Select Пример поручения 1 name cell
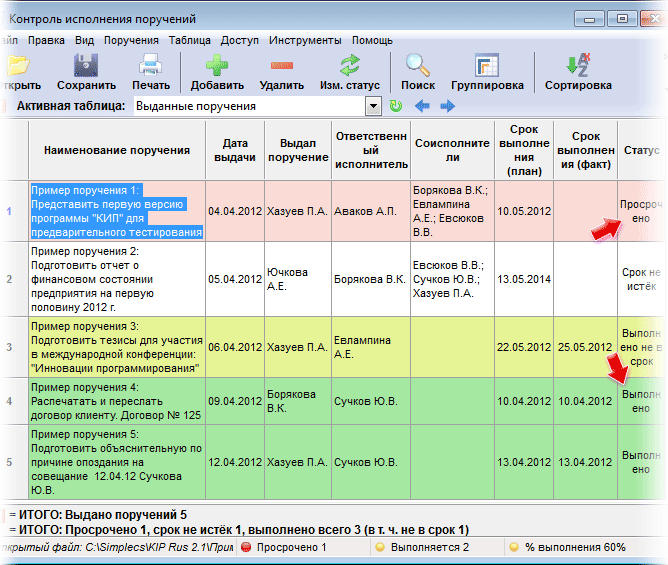Viewport: 668px width, 565px height. pyautogui.click(x=117, y=211)
